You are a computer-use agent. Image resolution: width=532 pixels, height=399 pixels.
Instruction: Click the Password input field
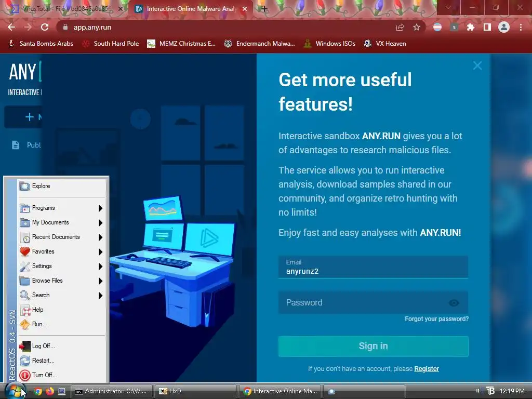tap(373, 302)
